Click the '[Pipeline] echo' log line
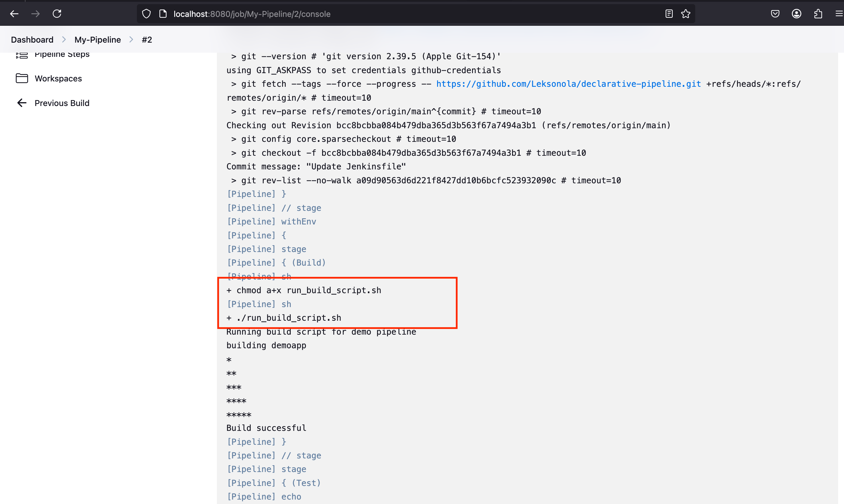This screenshot has height=504, width=844. [264, 497]
